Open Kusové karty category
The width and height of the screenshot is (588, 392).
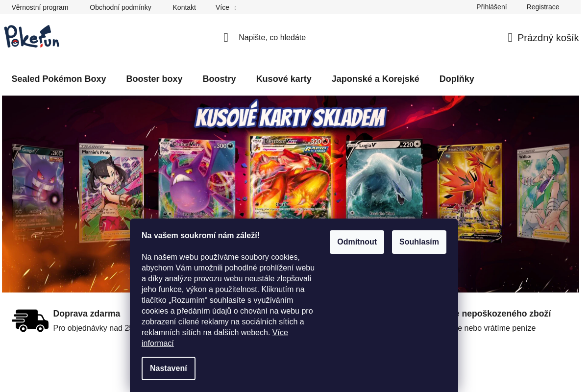tap(284, 79)
